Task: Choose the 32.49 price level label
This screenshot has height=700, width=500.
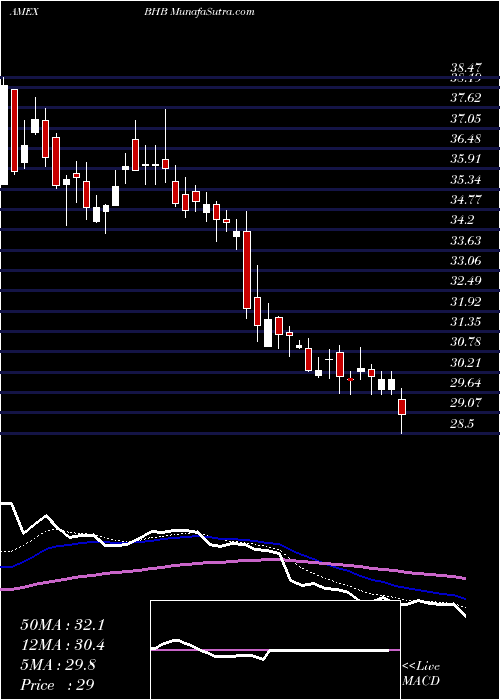Action: (466, 281)
